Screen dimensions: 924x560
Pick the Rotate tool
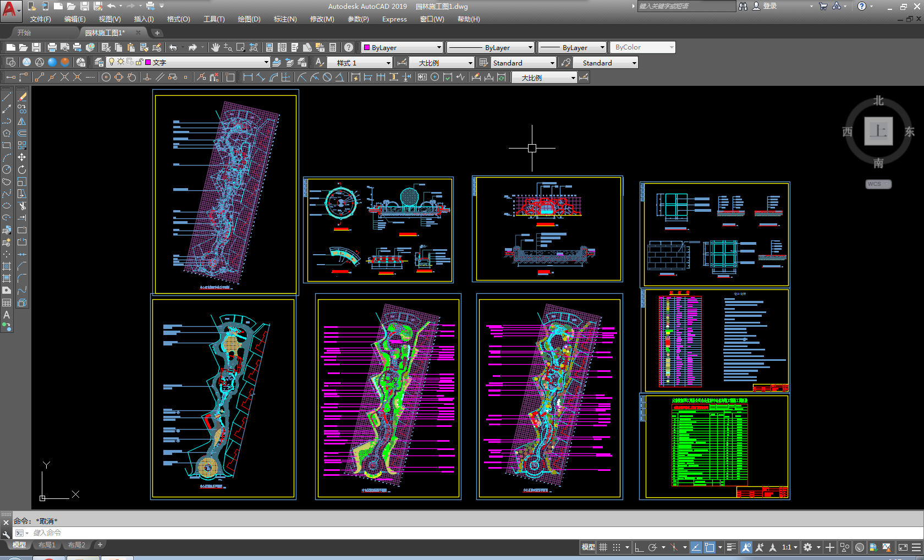22,169
